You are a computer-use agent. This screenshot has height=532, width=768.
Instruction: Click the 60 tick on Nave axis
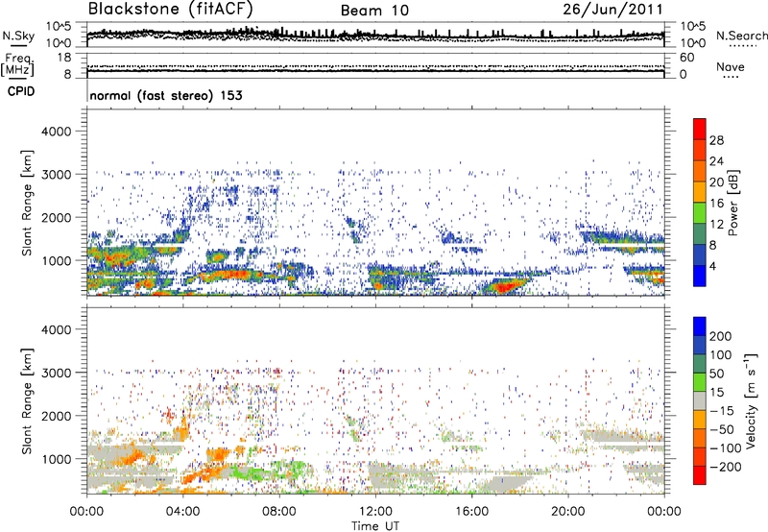[686, 58]
